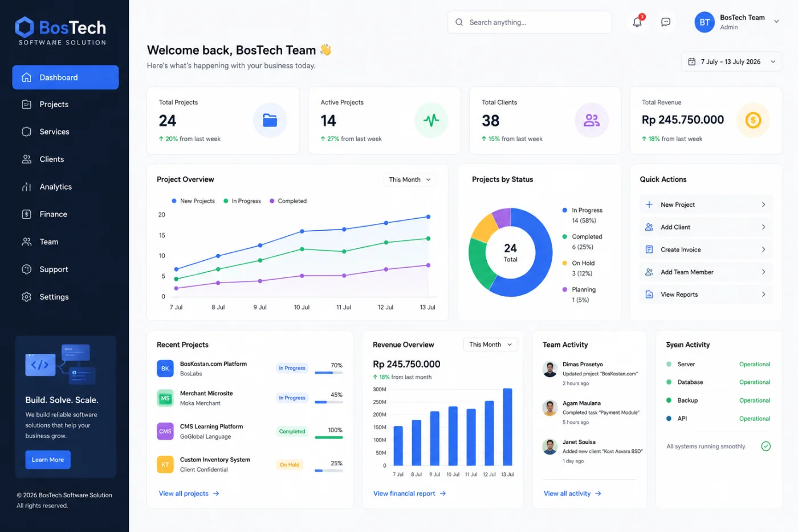This screenshot has height=532, width=798.
Task: Open Team sidebar item
Action: point(66,242)
